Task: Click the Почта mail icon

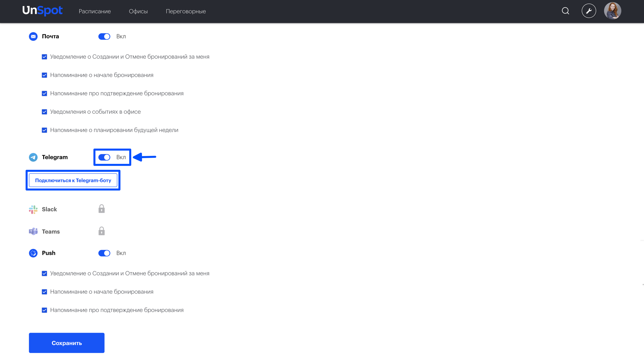Action: 33,36
